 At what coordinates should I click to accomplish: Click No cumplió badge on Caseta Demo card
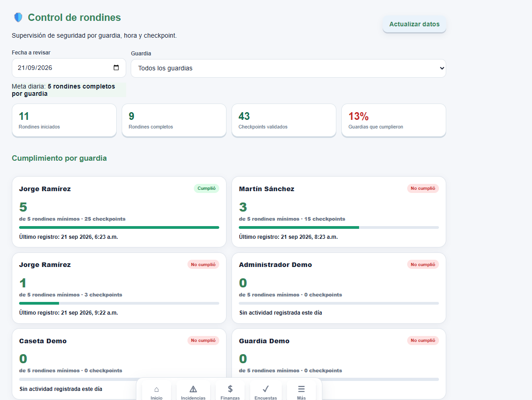(203, 340)
